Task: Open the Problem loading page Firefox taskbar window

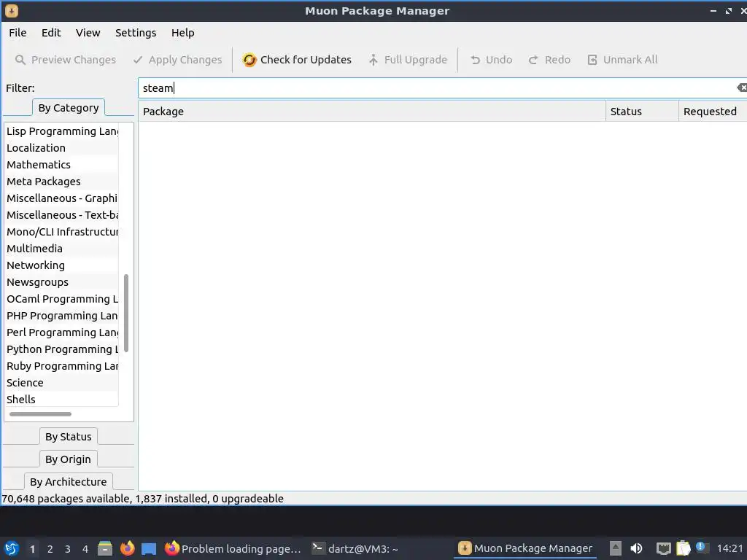Action: click(233, 548)
